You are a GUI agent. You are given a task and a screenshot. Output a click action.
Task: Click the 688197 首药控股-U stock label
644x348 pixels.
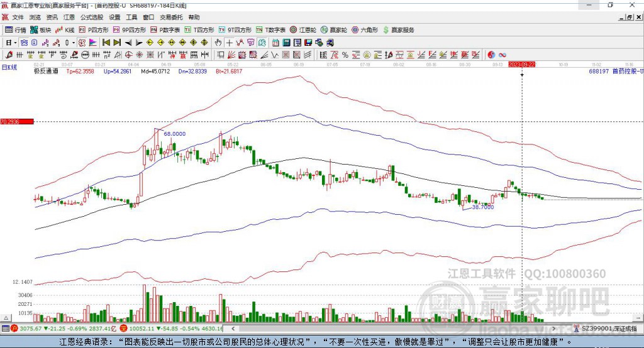click(x=616, y=71)
